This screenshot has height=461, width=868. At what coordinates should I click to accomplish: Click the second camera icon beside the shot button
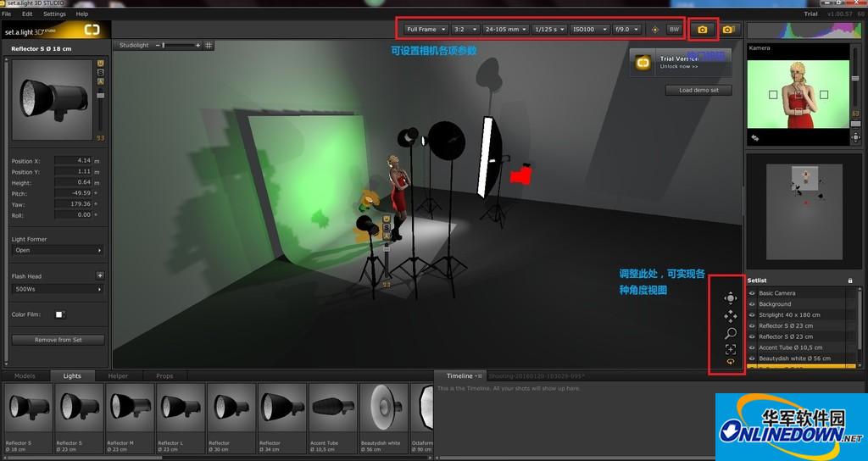click(x=728, y=30)
